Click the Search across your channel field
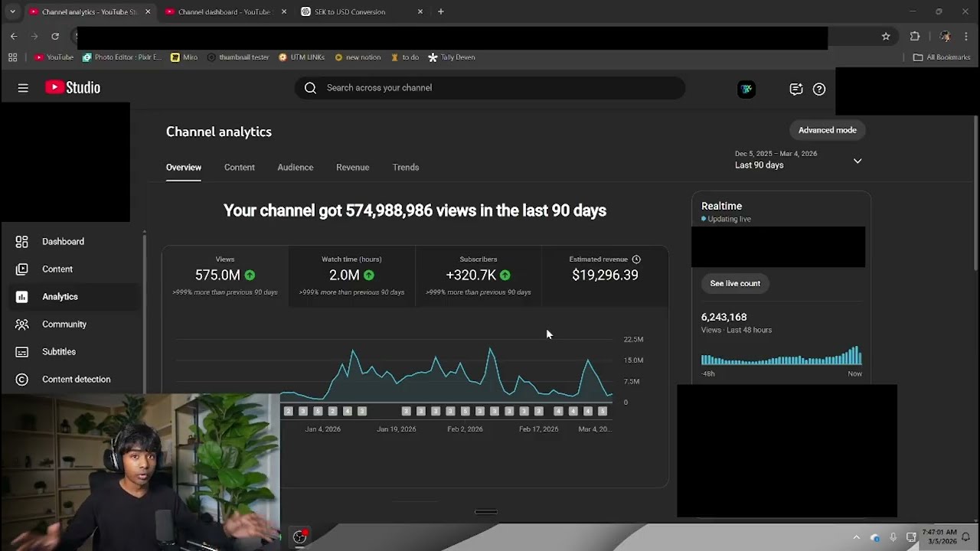Image resolution: width=980 pixels, height=551 pixels. coord(490,88)
